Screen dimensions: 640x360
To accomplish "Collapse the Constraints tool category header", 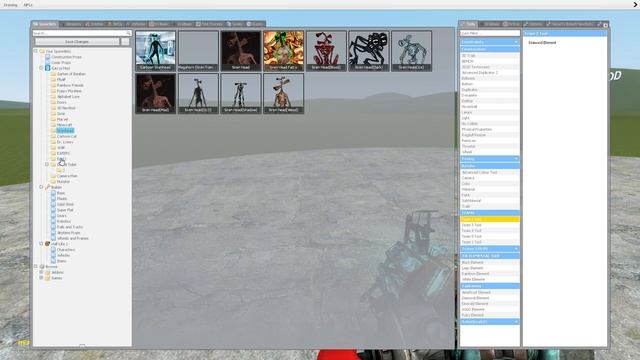I will click(x=490, y=42).
